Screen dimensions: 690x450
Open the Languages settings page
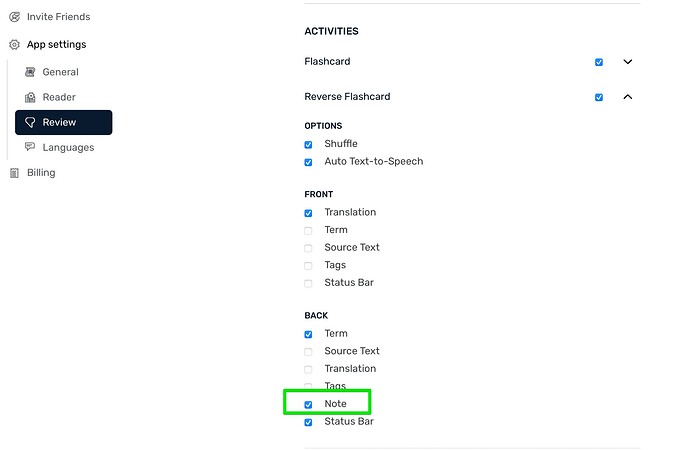point(68,147)
